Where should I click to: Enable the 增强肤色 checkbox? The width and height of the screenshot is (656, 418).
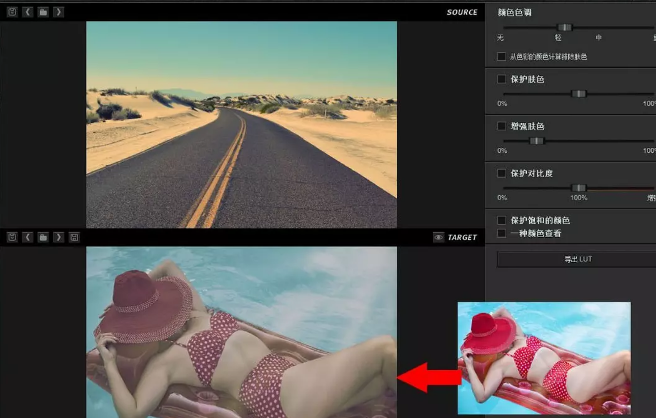[501, 126]
